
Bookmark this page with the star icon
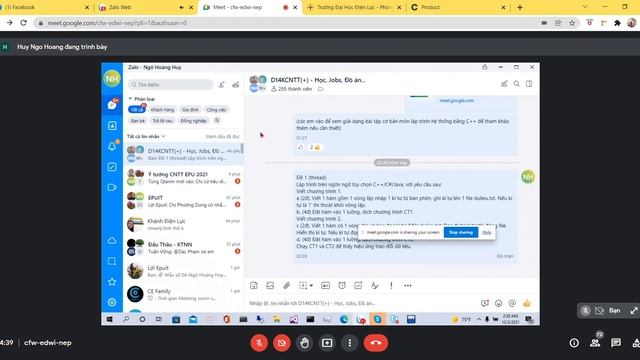[572, 23]
